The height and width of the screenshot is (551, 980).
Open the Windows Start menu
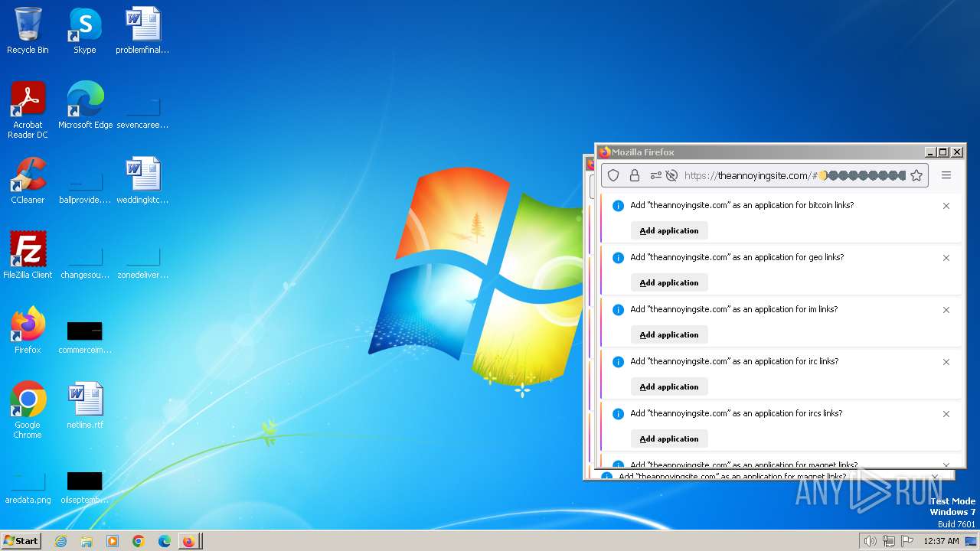pos(21,541)
